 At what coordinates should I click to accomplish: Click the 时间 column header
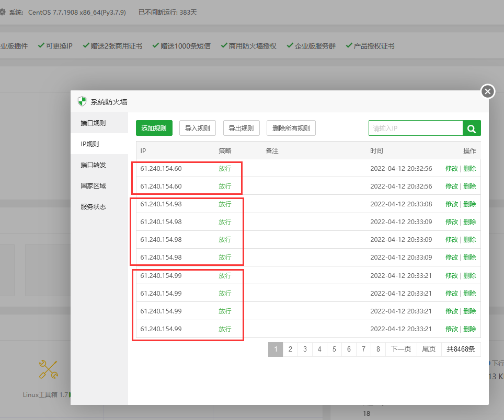(376, 150)
